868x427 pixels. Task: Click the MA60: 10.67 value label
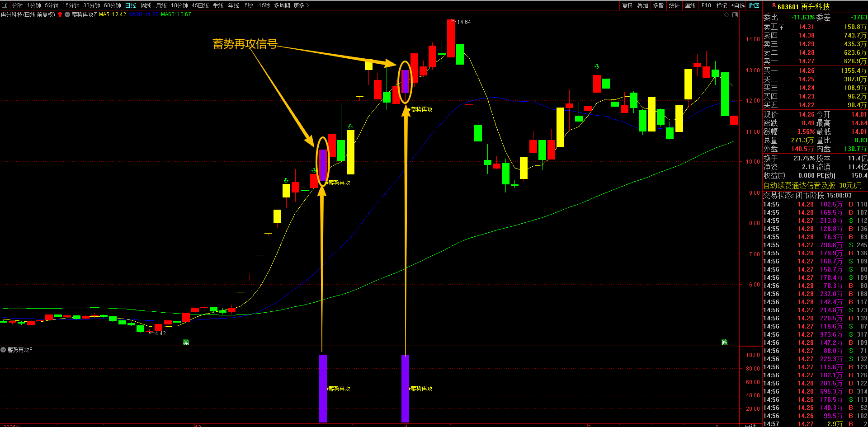[176, 14]
